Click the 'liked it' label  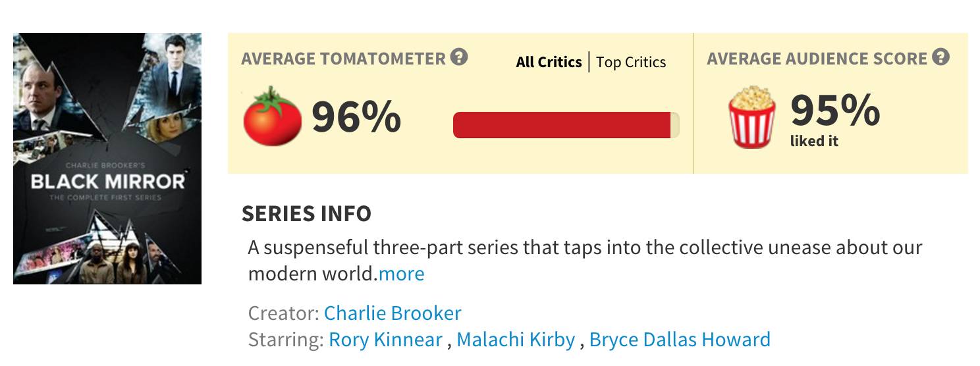tap(814, 142)
